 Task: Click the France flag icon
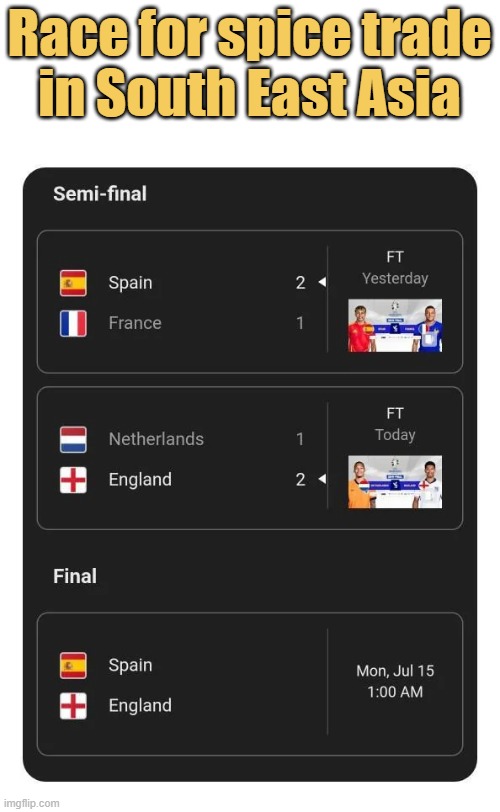point(73,323)
